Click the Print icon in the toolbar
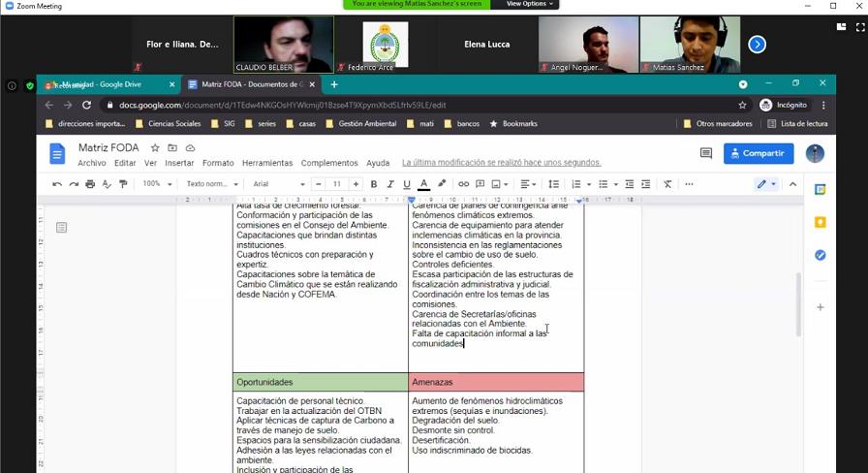Viewport: 868px width, 473px height. [x=90, y=184]
